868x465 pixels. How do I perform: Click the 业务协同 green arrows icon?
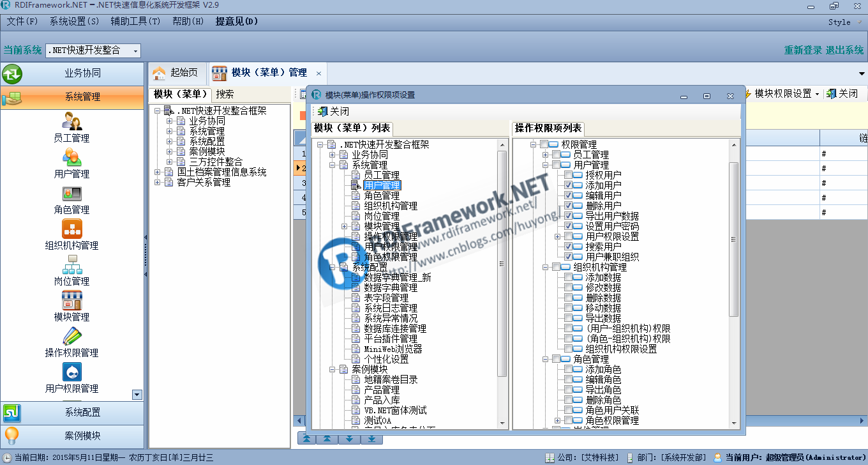coord(12,74)
